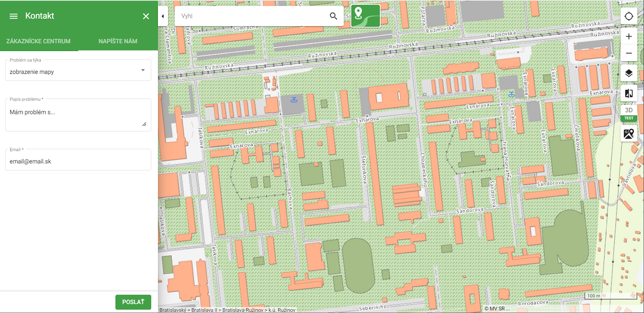Zoom out of the map

pyautogui.click(x=629, y=53)
